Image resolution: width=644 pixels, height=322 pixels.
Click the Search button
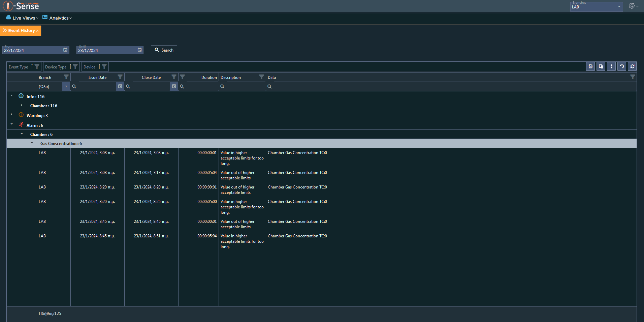[x=164, y=50]
